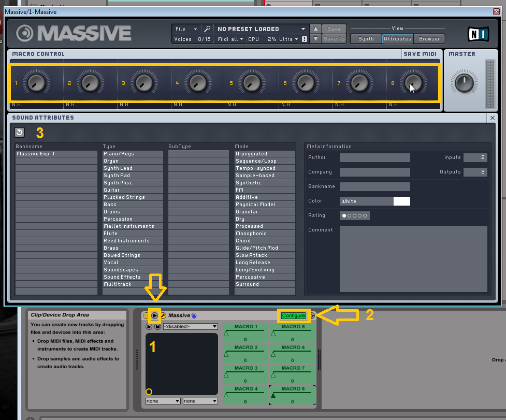The image size is (506, 420).
Task: Click the white color swatch
Action: 402,201
